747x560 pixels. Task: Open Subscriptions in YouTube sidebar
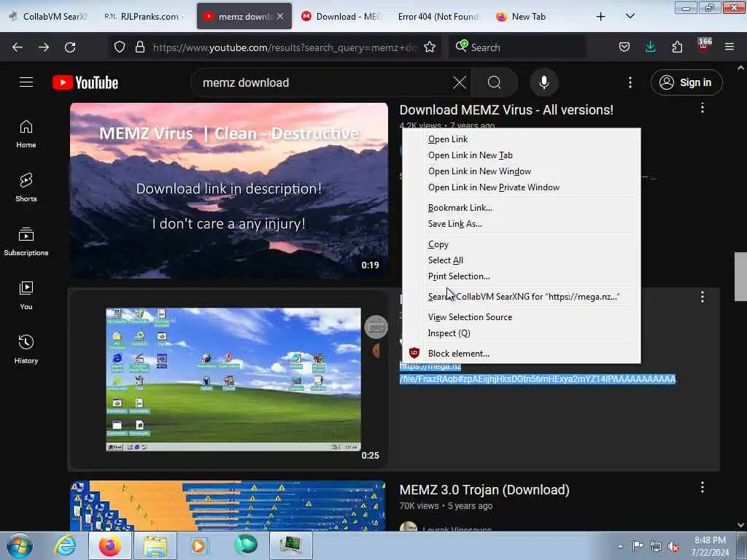(x=26, y=241)
